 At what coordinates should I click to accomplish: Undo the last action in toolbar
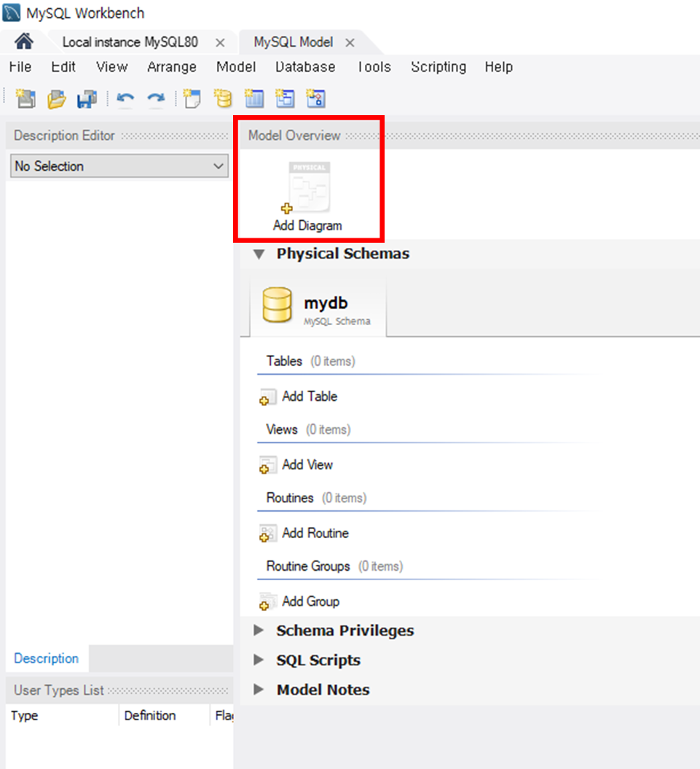[x=125, y=99]
